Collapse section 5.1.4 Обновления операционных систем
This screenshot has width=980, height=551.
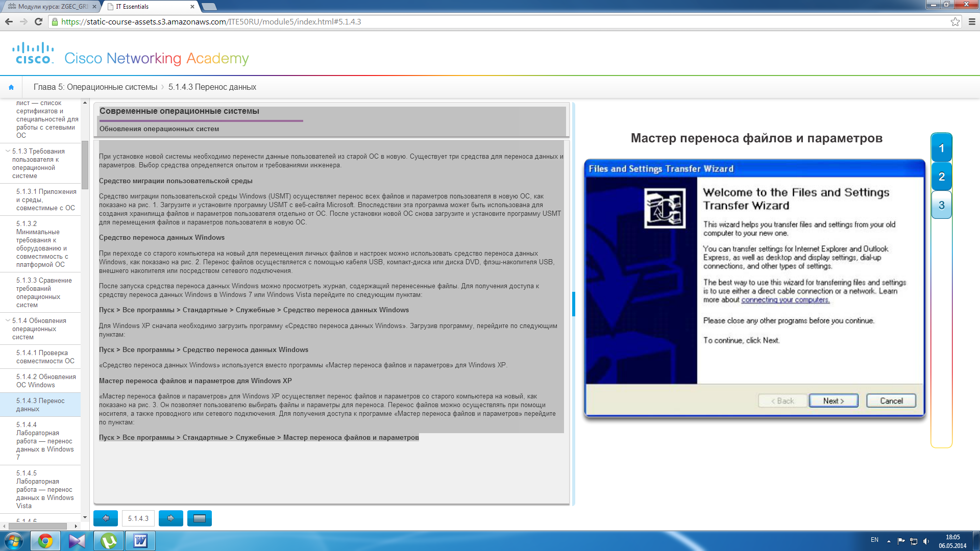coord(8,320)
